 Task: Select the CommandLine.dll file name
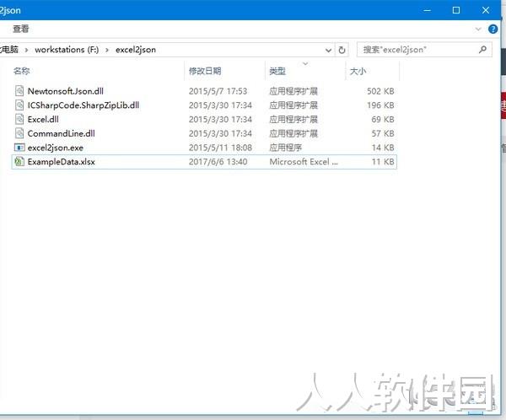(62, 133)
